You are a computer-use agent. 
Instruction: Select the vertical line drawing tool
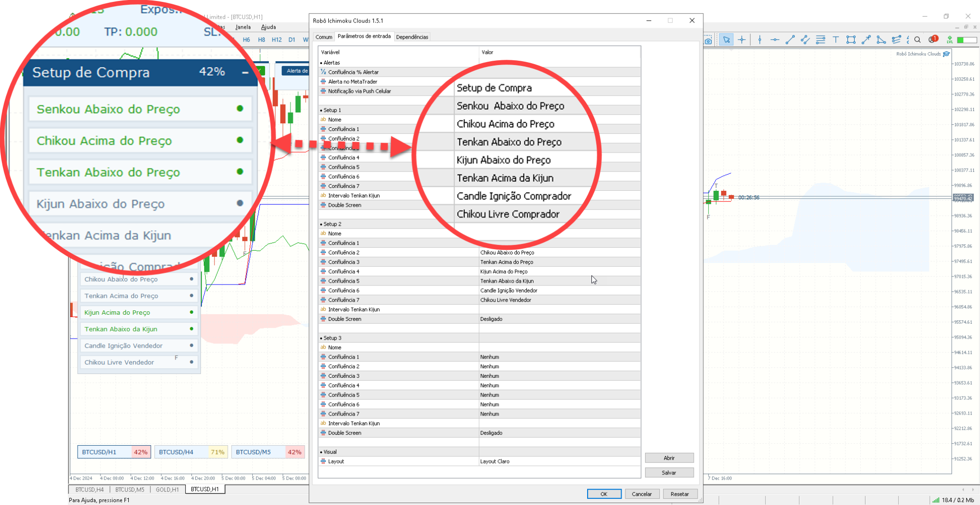point(760,40)
